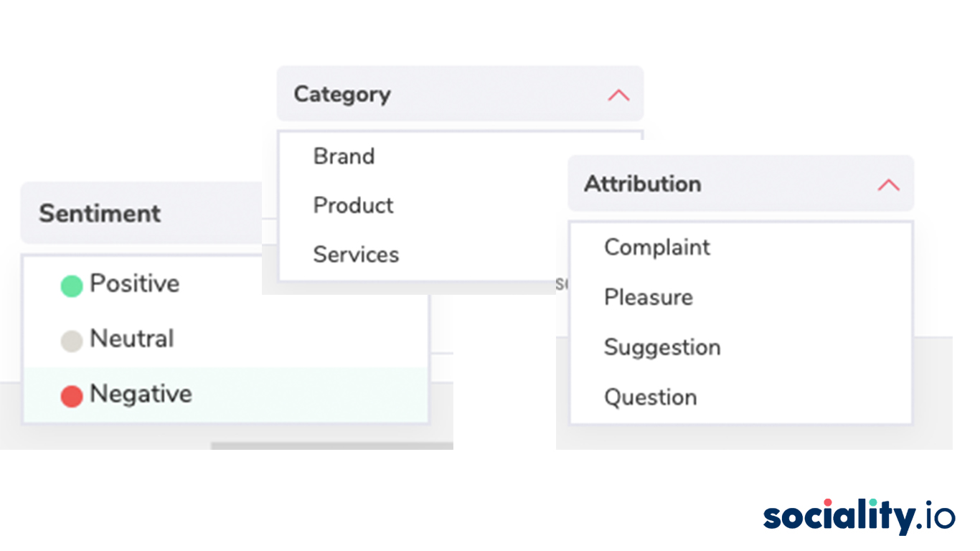Image resolution: width=980 pixels, height=551 pixels.
Task: Choose Product from Category list
Action: (x=354, y=206)
